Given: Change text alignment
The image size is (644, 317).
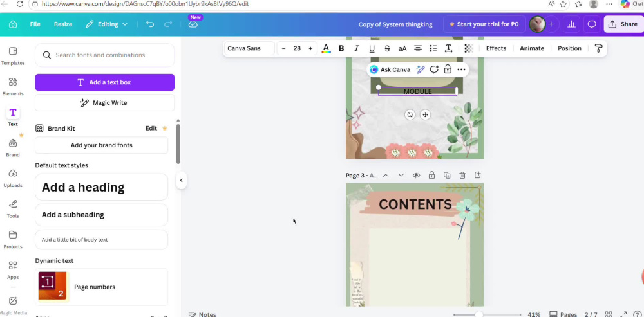Looking at the screenshot, I should [x=418, y=48].
